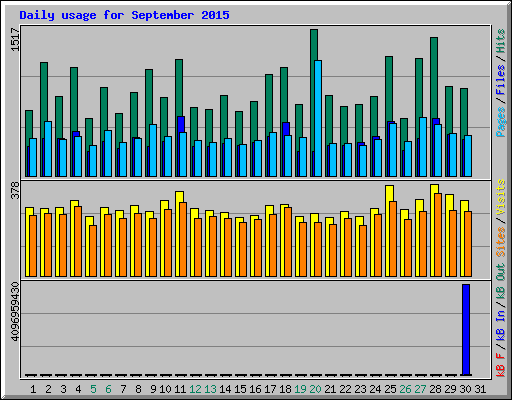Click day 1 on the x-axis
The image size is (512, 400).
(33, 389)
